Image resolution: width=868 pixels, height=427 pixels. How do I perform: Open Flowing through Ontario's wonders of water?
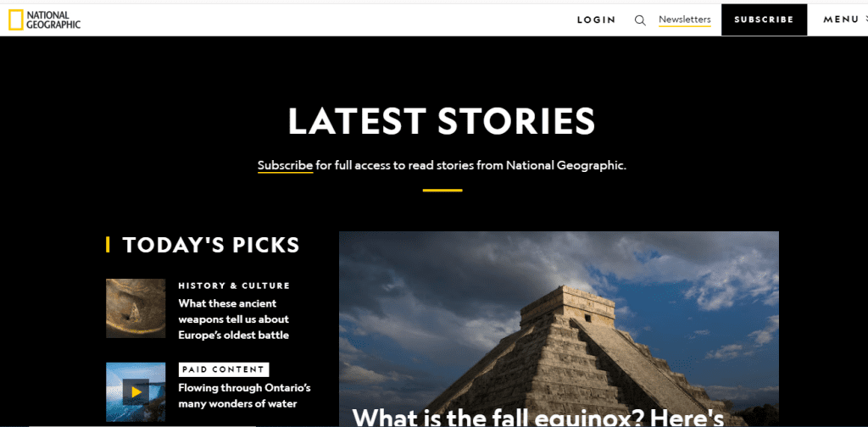pyautogui.click(x=244, y=396)
